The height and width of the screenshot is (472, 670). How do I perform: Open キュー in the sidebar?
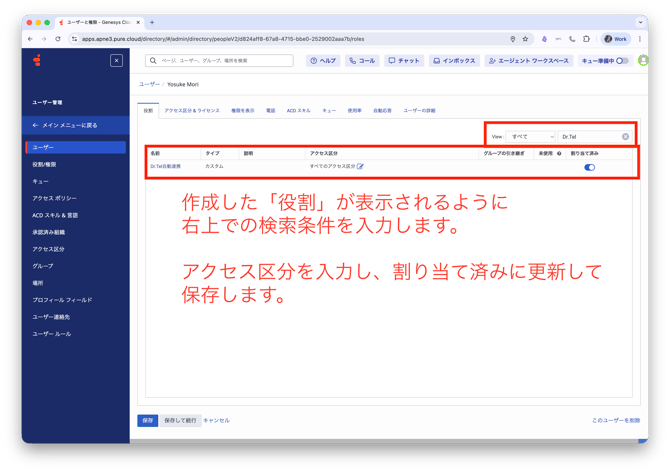coord(41,181)
